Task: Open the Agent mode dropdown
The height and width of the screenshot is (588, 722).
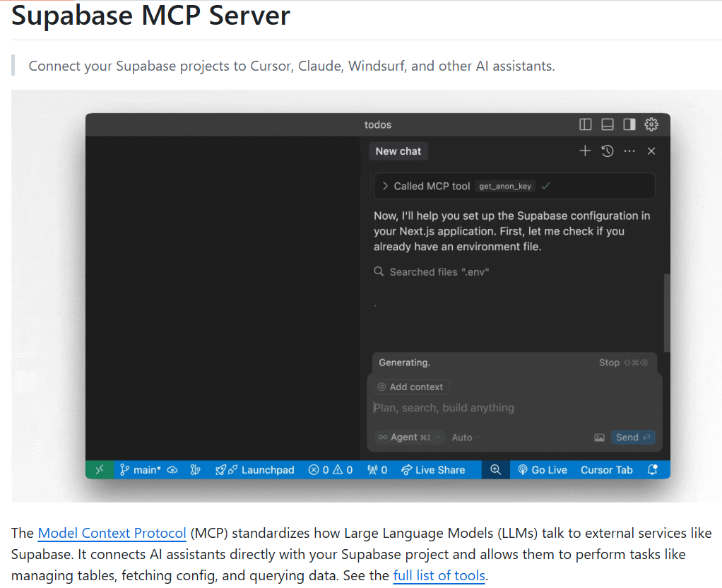Action: pyautogui.click(x=409, y=437)
